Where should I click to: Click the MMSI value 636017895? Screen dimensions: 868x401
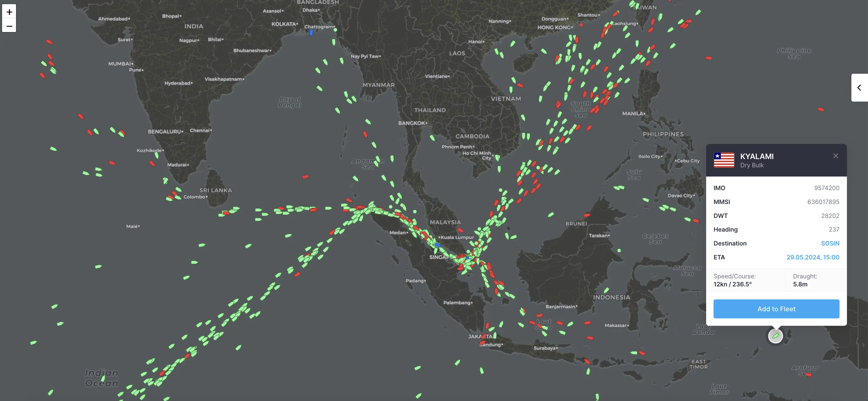(x=823, y=202)
